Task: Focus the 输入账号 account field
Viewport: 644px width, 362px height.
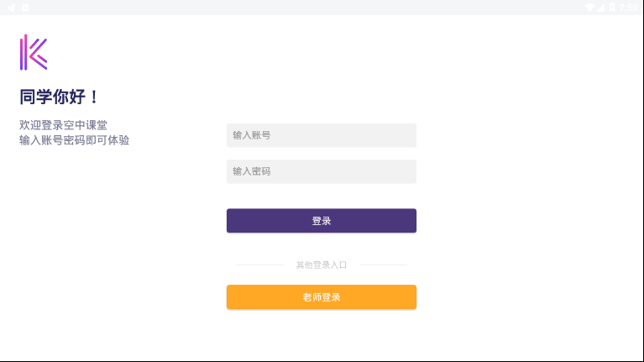Action: (321, 135)
